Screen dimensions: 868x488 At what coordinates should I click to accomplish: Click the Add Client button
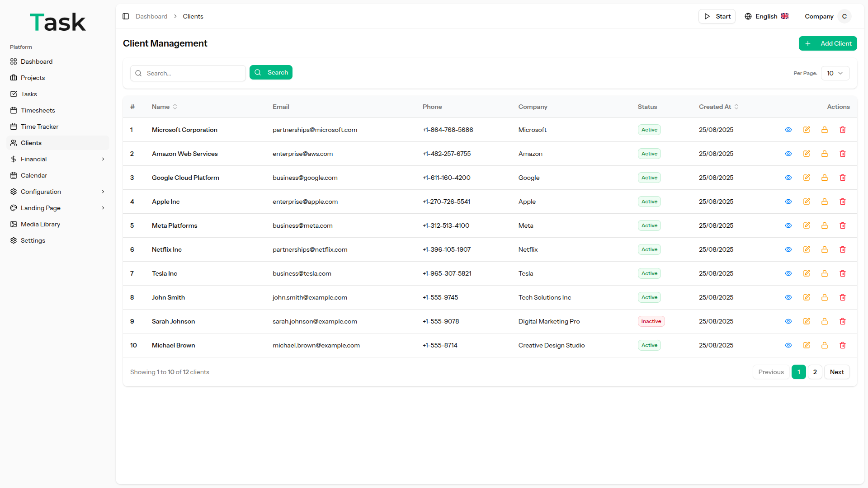[828, 43]
